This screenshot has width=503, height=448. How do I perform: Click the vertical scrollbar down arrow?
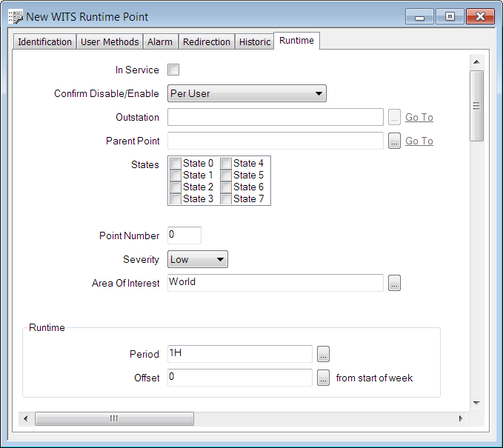[476, 403]
